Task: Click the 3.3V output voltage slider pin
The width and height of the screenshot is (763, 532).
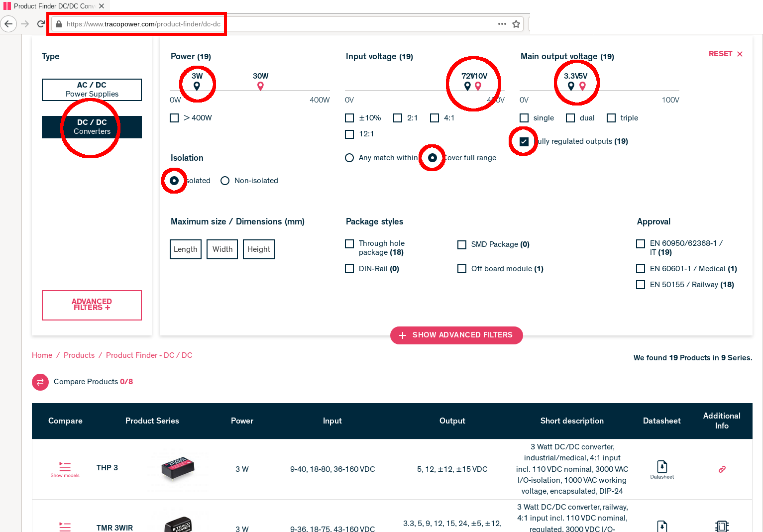Action: click(x=571, y=86)
